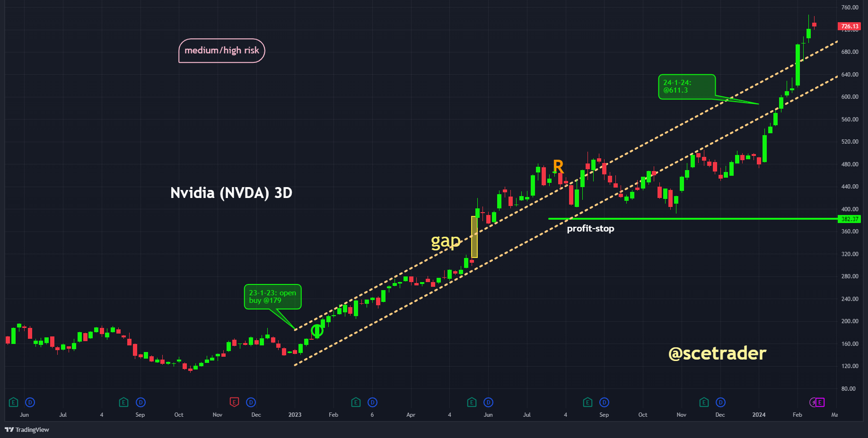The image size is (868, 438).
Task: Click the earnings E marker just before Dec 2023
Action: coord(704,402)
